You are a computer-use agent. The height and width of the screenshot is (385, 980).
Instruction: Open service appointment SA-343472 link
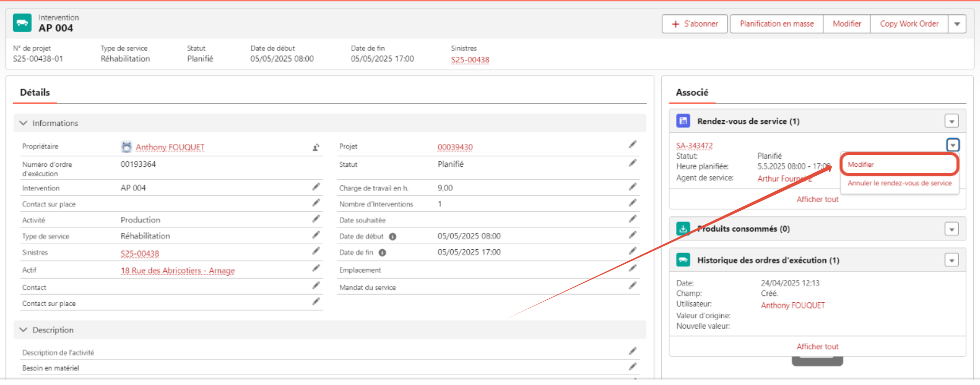(x=694, y=146)
